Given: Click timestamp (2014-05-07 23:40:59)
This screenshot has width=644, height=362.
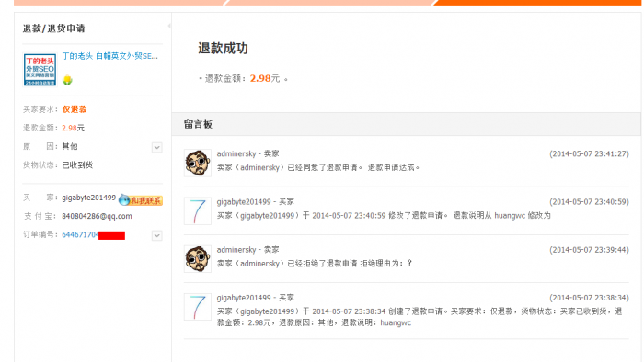Looking at the screenshot, I should pos(589,202).
